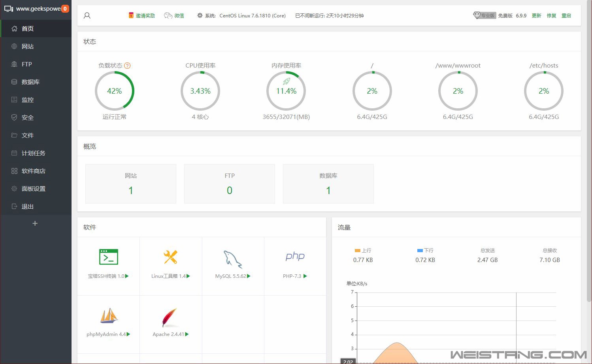The width and height of the screenshot is (592, 364).
Task: Toggle the 上行 upload legend in traffic chart
Action: coord(363,251)
